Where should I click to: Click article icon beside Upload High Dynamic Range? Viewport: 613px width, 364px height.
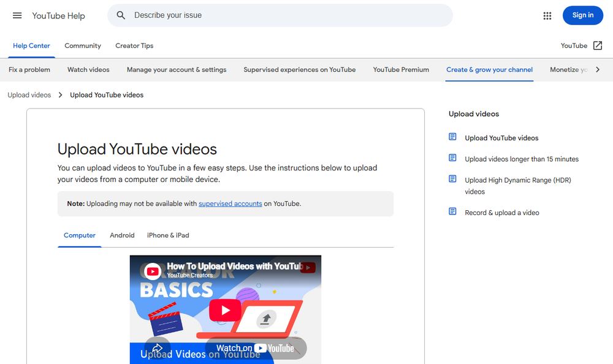coord(452,179)
